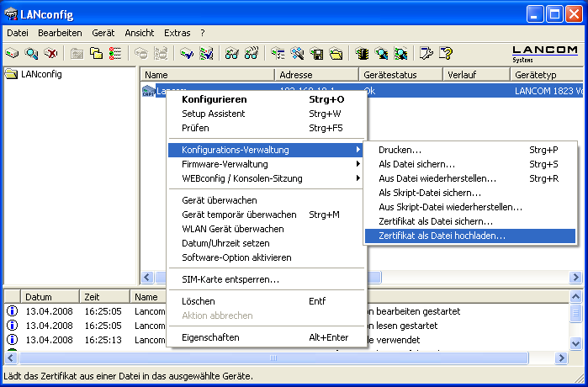Sort by the Adresse column header
The image size is (588, 387).
[317, 75]
